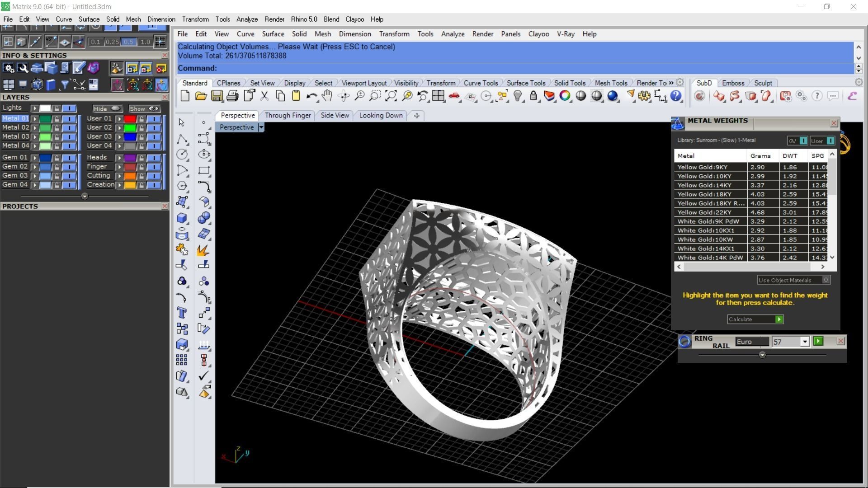The image size is (868, 488).
Task: Click the Lock padlock icon
Action: (533, 96)
